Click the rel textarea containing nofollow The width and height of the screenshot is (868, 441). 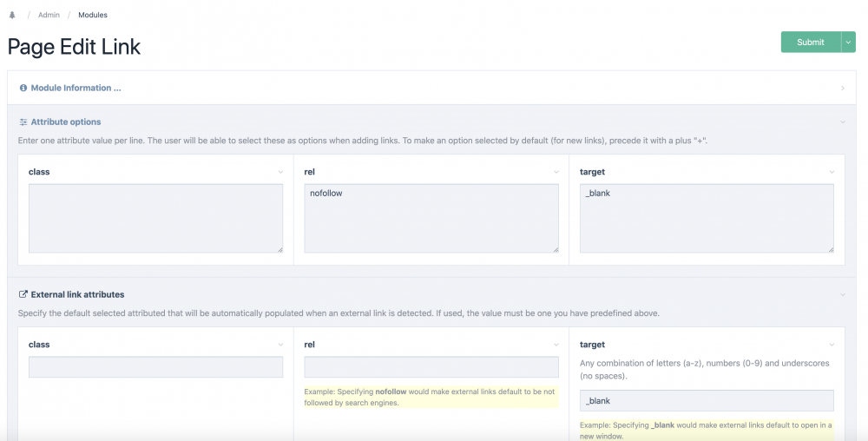point(431,218)
